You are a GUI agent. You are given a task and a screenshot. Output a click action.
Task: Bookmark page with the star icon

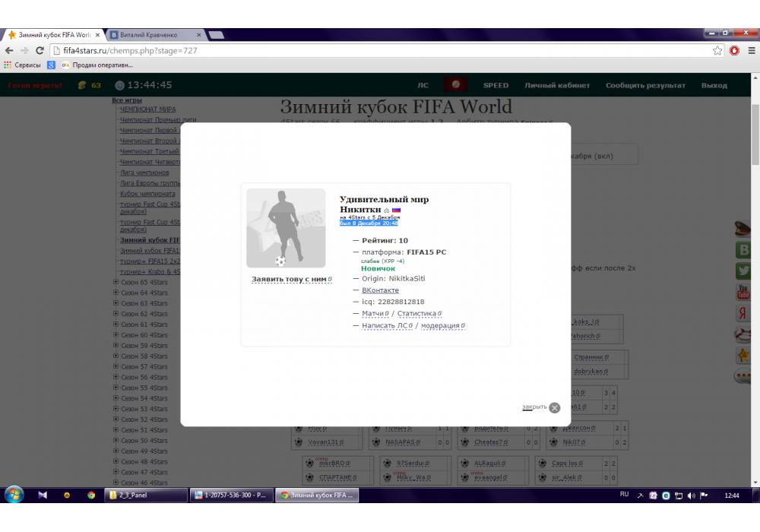click(717, 50)
